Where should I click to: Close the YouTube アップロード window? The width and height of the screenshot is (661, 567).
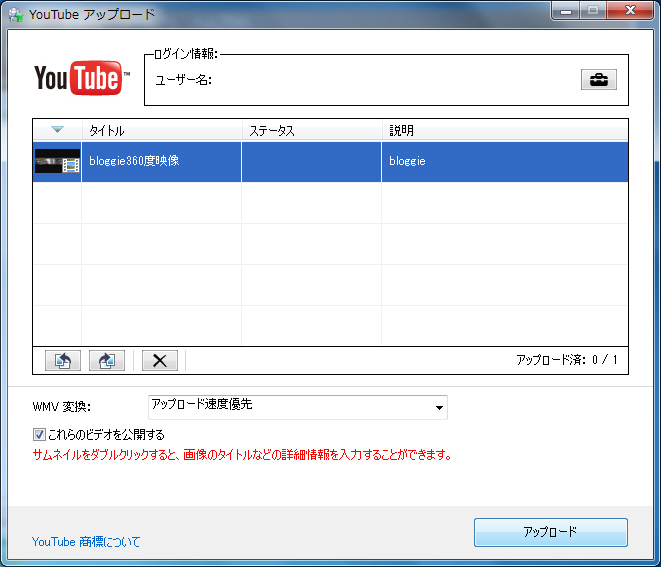coord(630,11)
